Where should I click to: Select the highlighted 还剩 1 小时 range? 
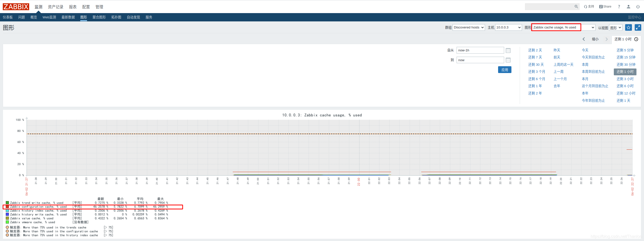(x=625, y=72)
